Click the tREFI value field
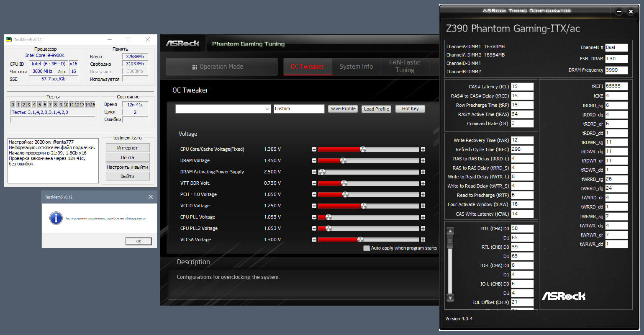 [616, 86]
